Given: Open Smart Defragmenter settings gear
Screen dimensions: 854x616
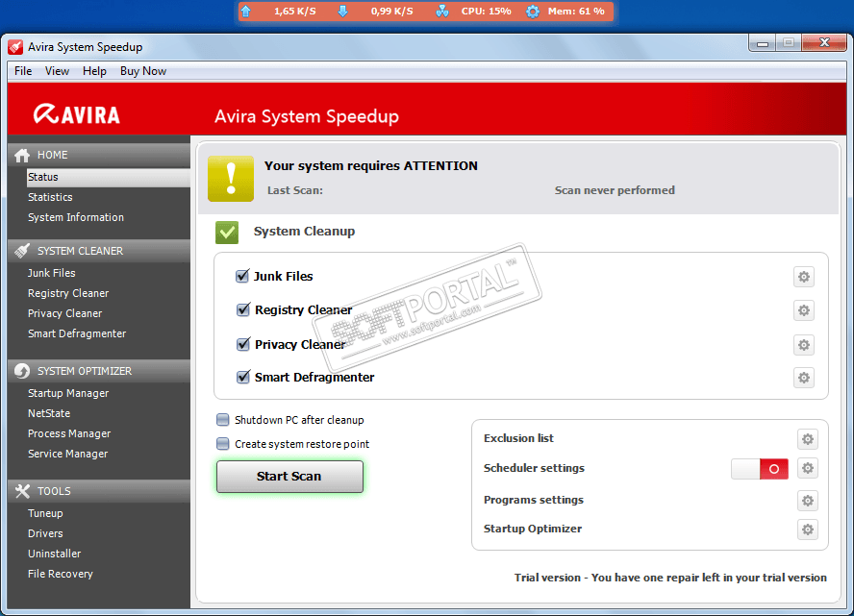Looking at the screenshot, I should click(803, 378).
